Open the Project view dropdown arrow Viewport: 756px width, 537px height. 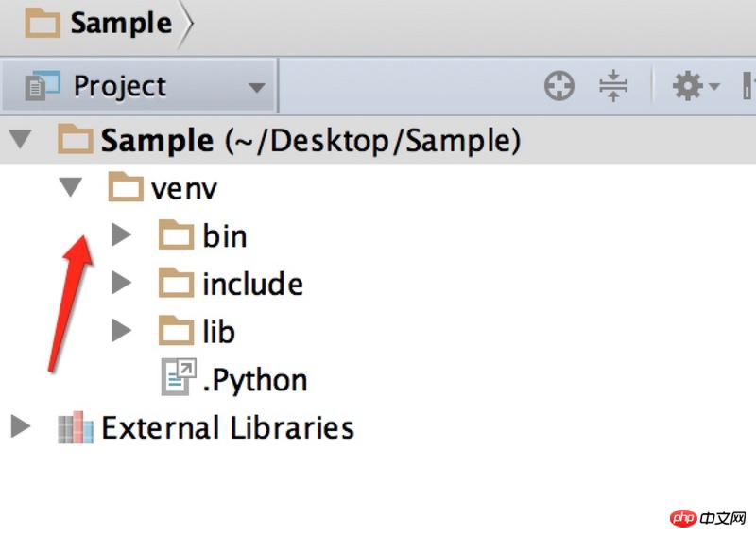tap(256, 89)
